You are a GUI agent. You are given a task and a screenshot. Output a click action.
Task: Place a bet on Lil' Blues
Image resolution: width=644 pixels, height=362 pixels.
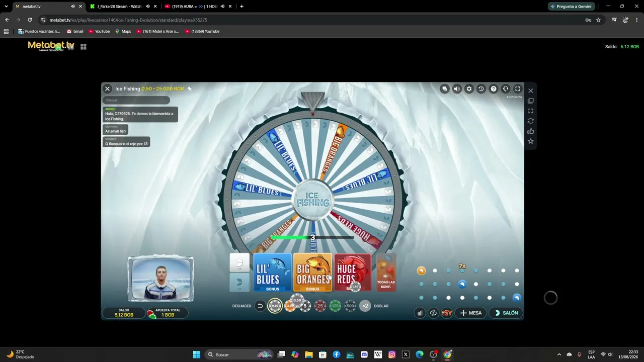coord(272,273)
